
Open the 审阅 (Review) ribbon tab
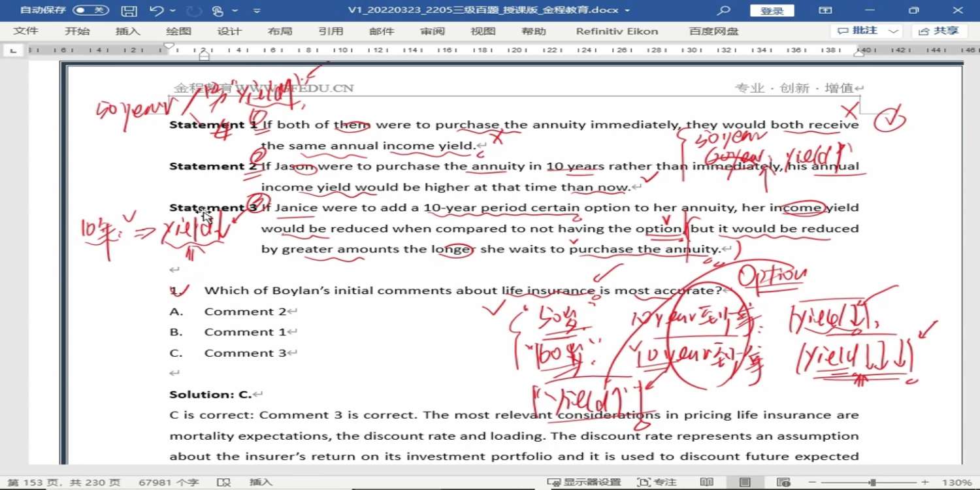pos(433,31)
